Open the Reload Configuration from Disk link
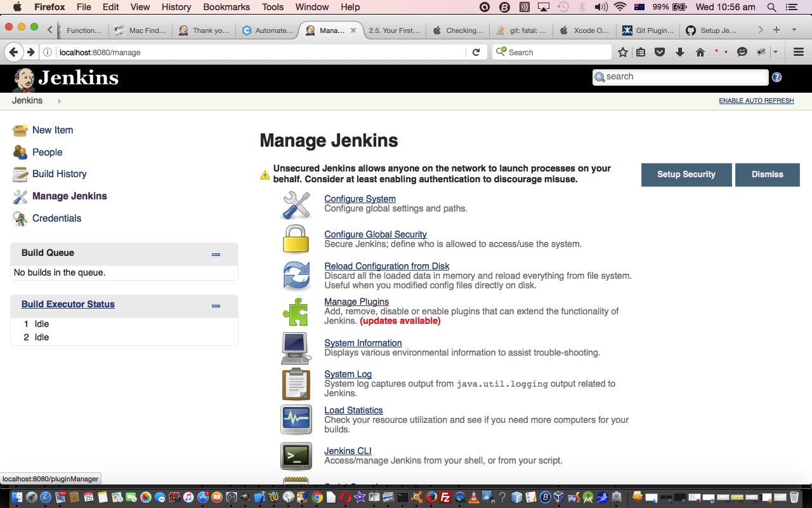This screenshot has height=508, width=812. (x=387, y=266)
